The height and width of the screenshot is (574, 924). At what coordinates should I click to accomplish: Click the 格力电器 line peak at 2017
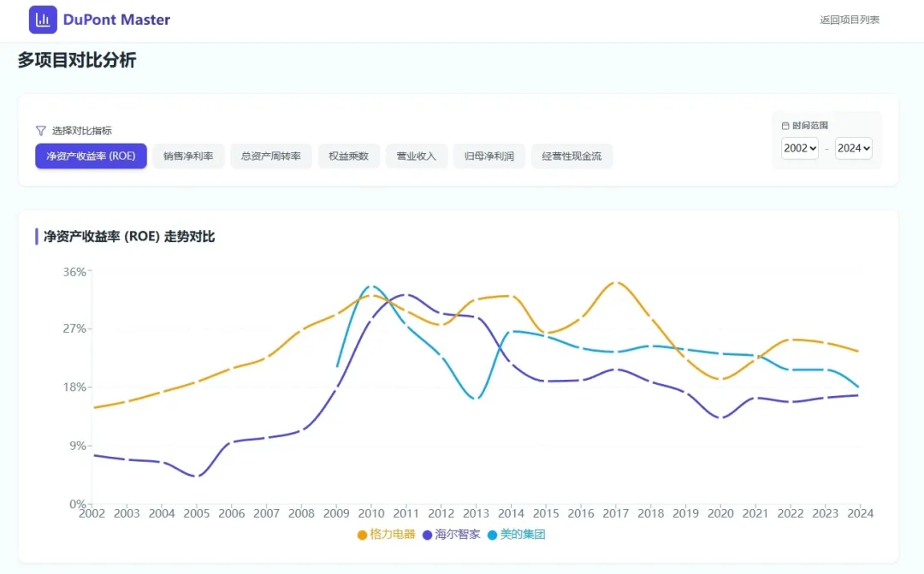point(616,282)
